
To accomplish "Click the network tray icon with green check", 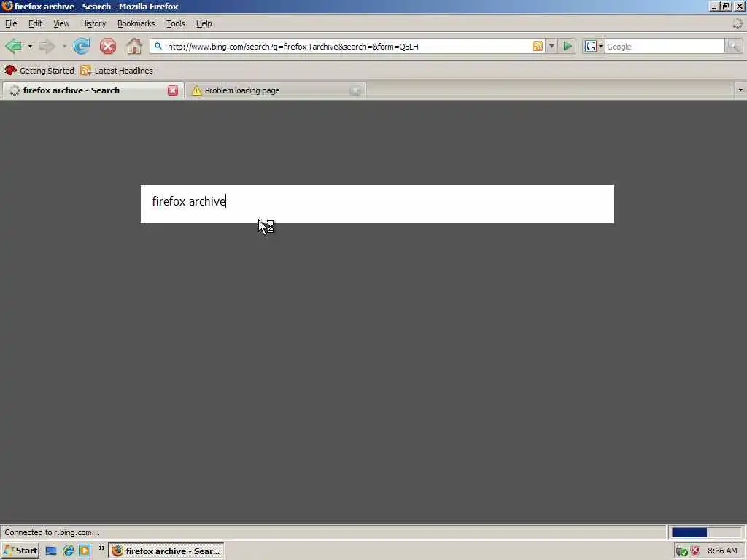I will coord(682,551).
